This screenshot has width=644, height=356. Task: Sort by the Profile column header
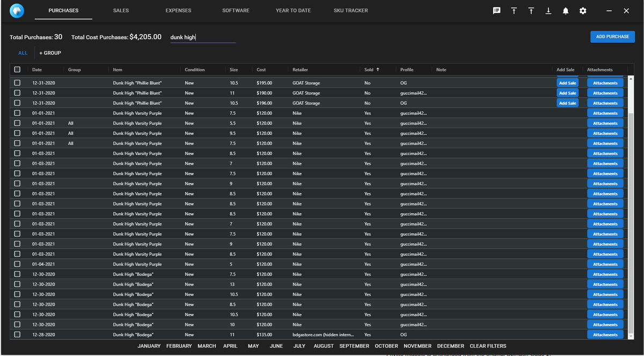point(406,69)
